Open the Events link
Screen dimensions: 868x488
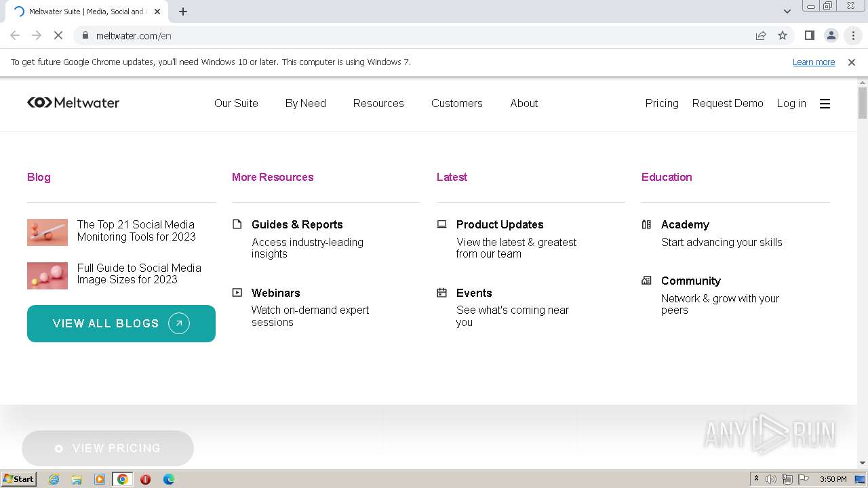[474, 293]
